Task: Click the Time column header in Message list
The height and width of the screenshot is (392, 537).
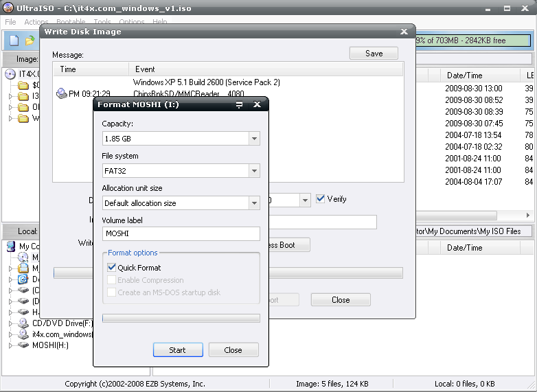Action: [91, 69]
